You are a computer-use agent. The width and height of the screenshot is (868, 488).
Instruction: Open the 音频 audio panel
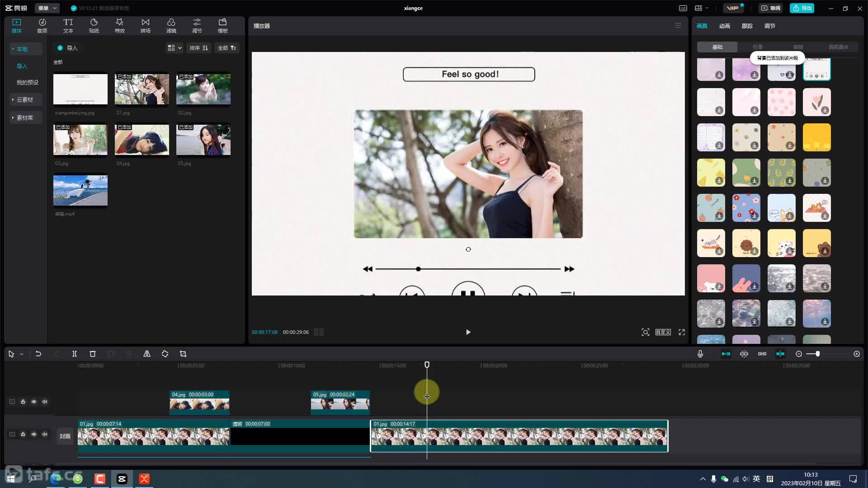click(42, 26)
